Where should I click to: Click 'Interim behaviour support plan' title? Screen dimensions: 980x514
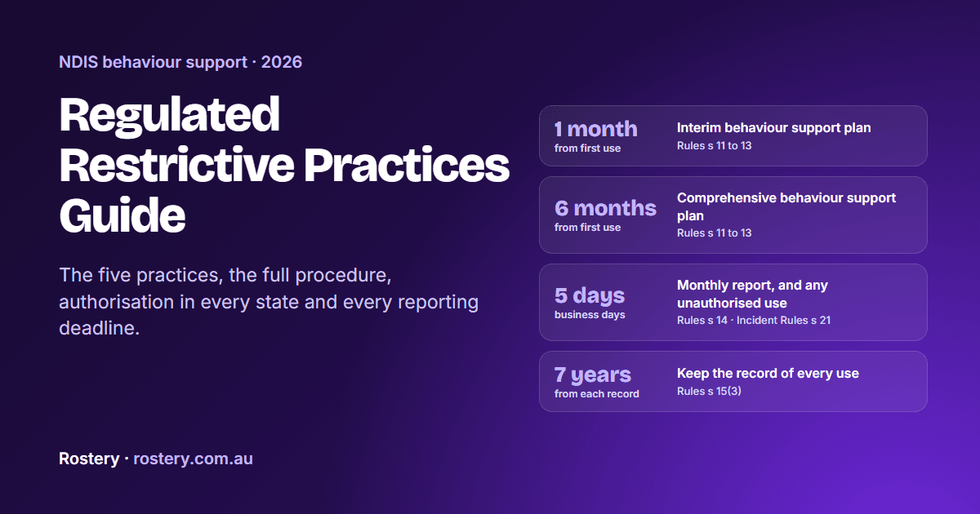(773, 128)
